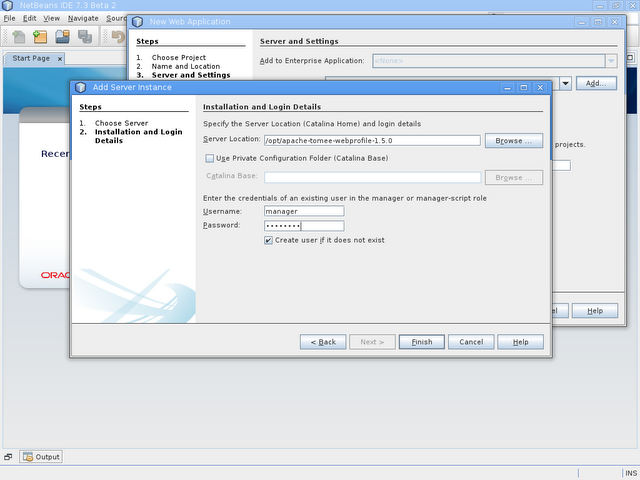Screen dimensions: 640x480
Task: Open the Edit menu
Action: pos(29,18)
